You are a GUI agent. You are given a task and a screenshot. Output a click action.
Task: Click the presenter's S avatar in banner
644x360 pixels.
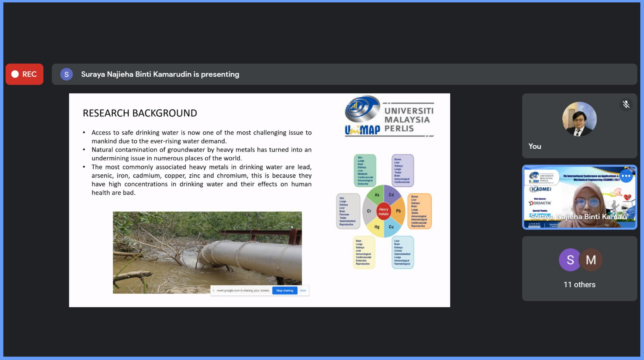[67, 74]
